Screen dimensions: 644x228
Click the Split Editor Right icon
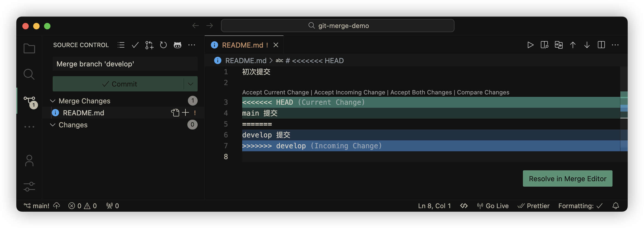601,45
